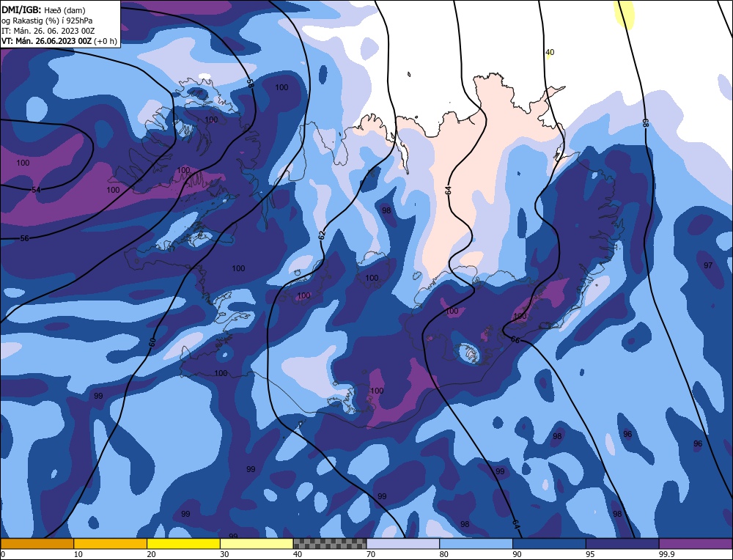This screenshot has height=560, width=733.
Task: Click the '20' tick label on legend scale
Action: point(152,554)
